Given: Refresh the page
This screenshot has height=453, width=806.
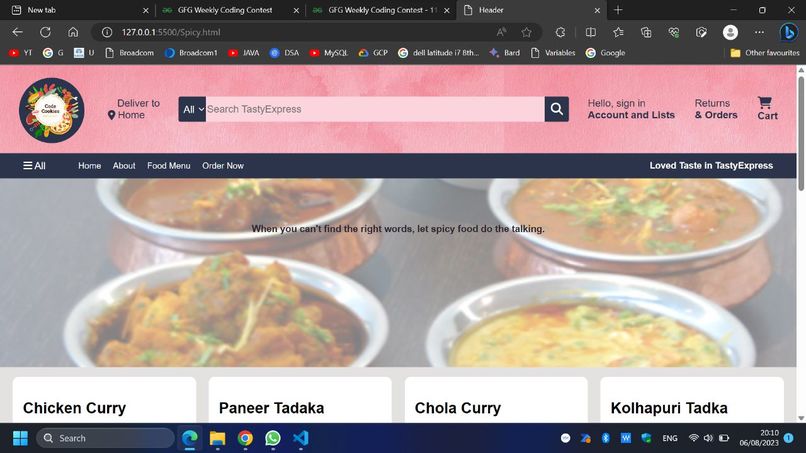Looking at the screenshot, I should tap(45, 32).
